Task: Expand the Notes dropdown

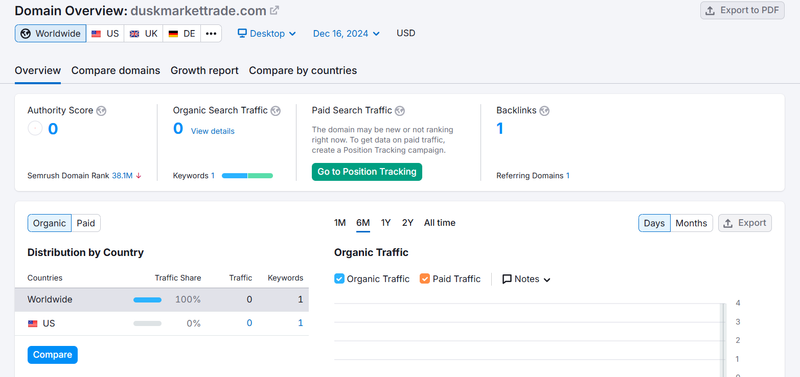Action: (x=527, y=279)
